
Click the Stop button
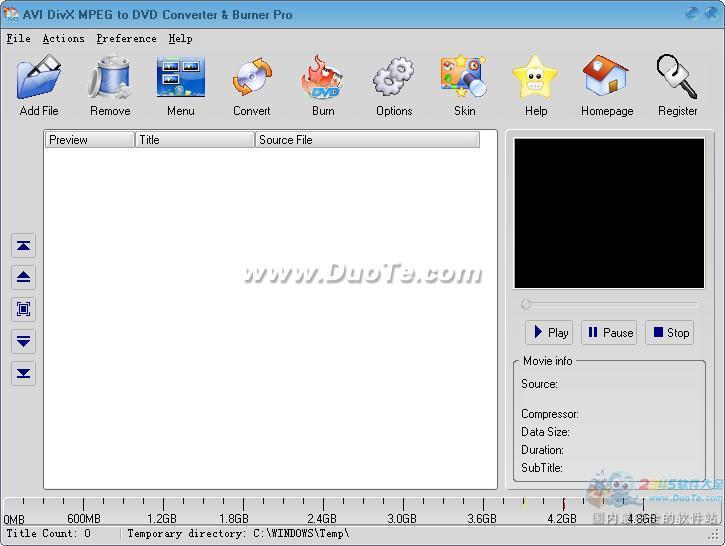pyautogui.click(x=670, y=332)
